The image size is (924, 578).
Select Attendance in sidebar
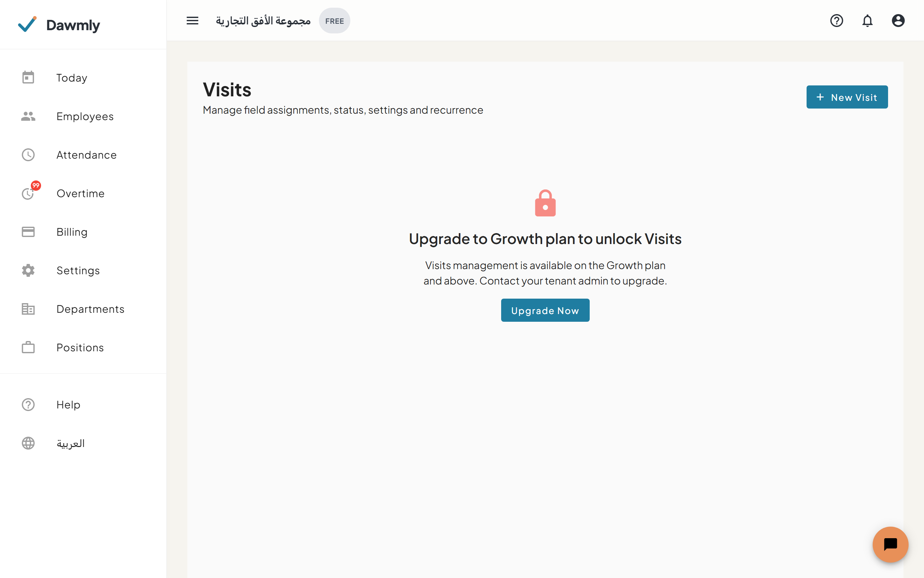[x=83, y=155]
